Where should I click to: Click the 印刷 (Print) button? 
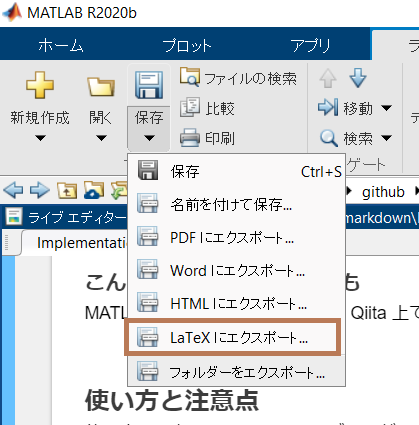point(207,138)
